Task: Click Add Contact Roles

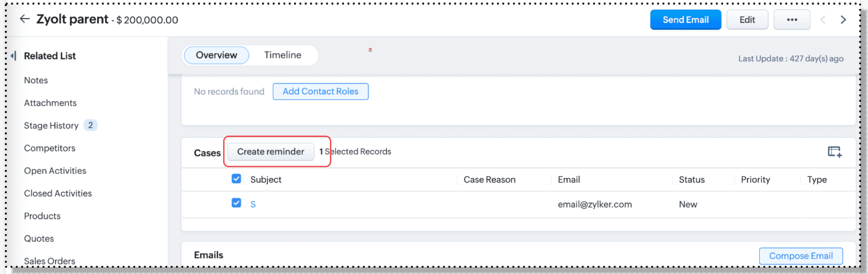Action: pyautogui.click(x=320, y=91)
